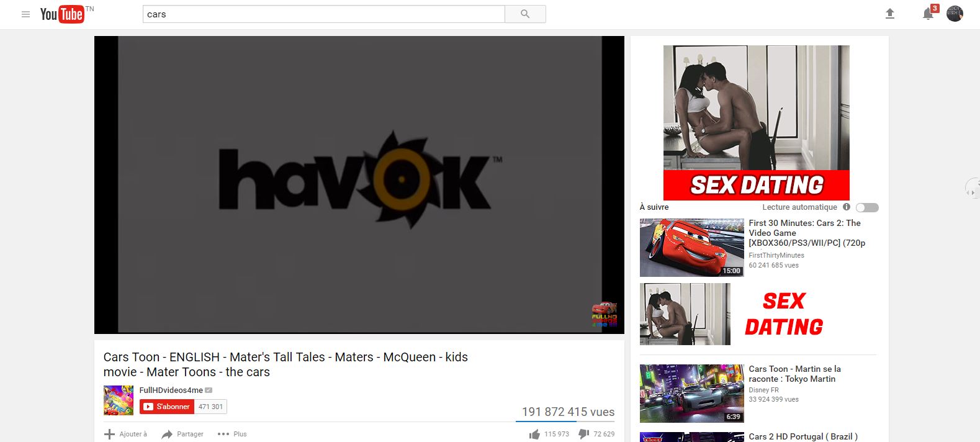Click the video title Cars Toon - ENGLISH

point(285,364)
